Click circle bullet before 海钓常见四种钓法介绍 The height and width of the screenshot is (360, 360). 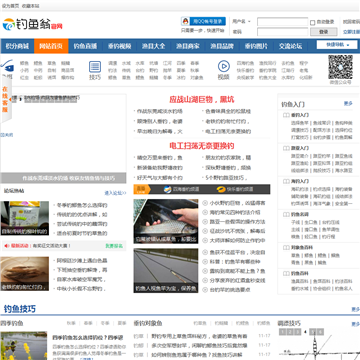tap(205, 212)
